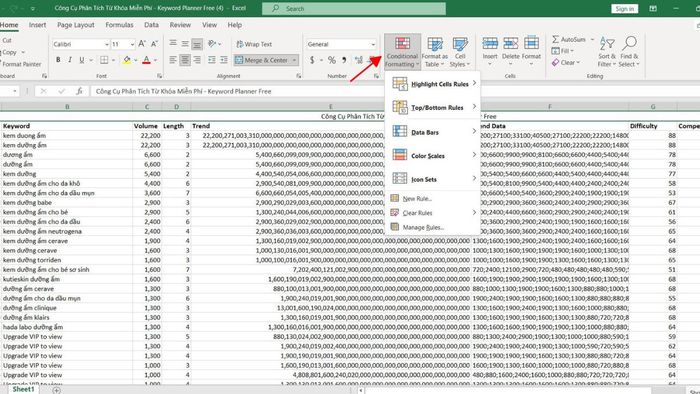
Task: Open font name dropdown Calibri
Action: pyautogui.click(x=107, y=44)
